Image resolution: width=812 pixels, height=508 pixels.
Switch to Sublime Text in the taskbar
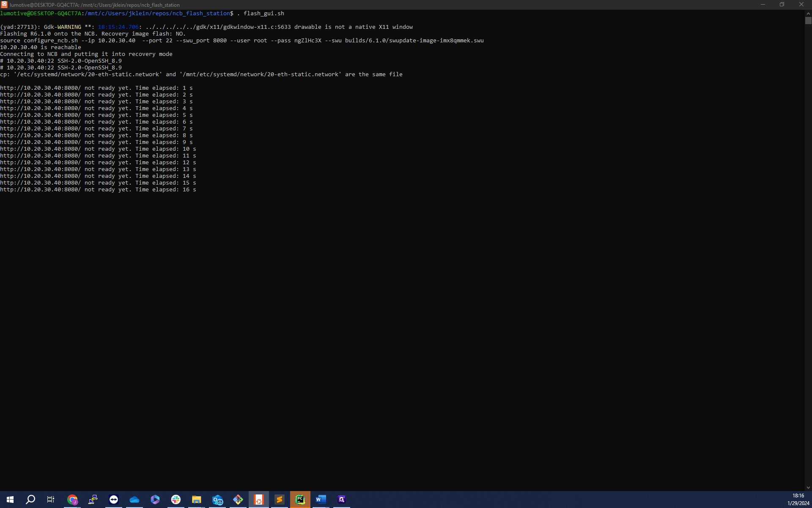pyautogui.click(x=280, y=500)
